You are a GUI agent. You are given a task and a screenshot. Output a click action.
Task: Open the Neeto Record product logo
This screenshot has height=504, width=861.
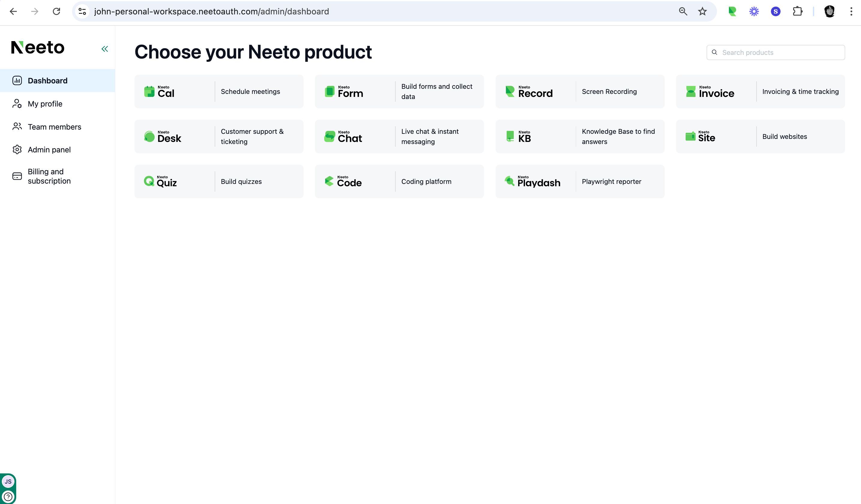click(529, 91)
